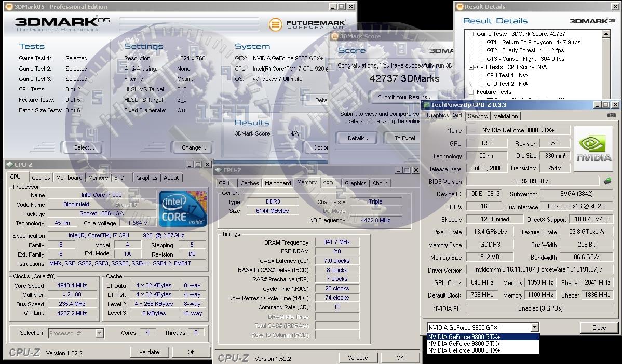Open Graphics tab in CPU-Z memory window

click(x=356, y=183)
